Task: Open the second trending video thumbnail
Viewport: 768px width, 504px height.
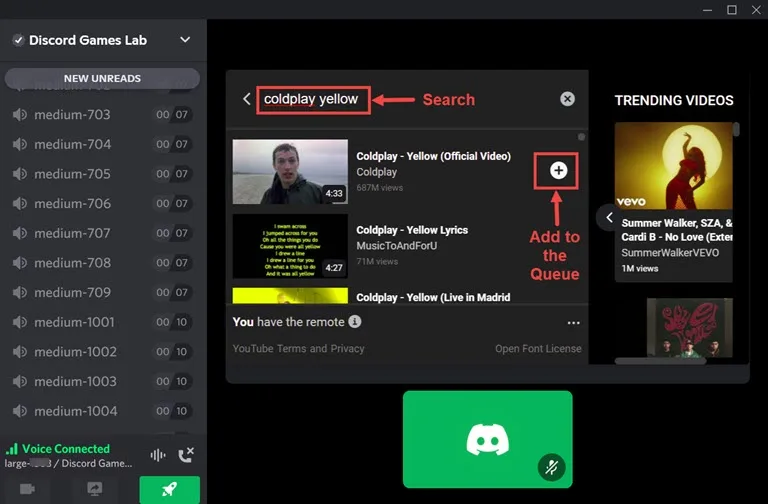Action: 690,327
